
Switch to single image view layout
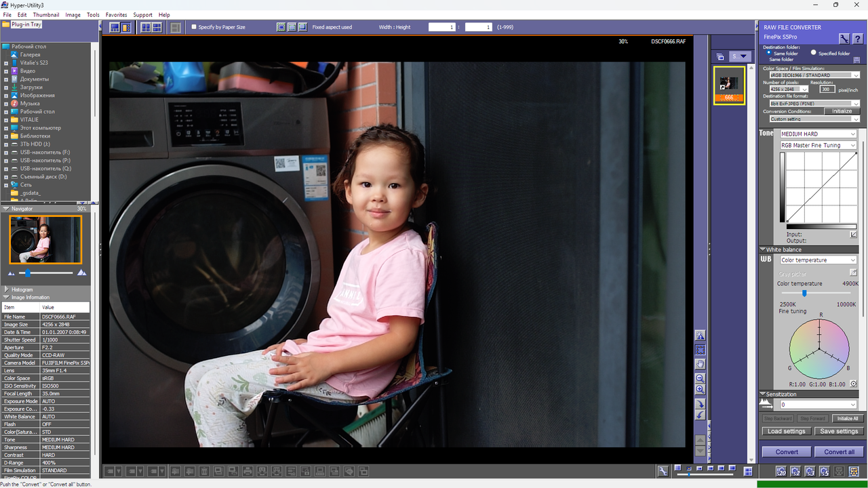pyautogui.click(x=115, y=27)
